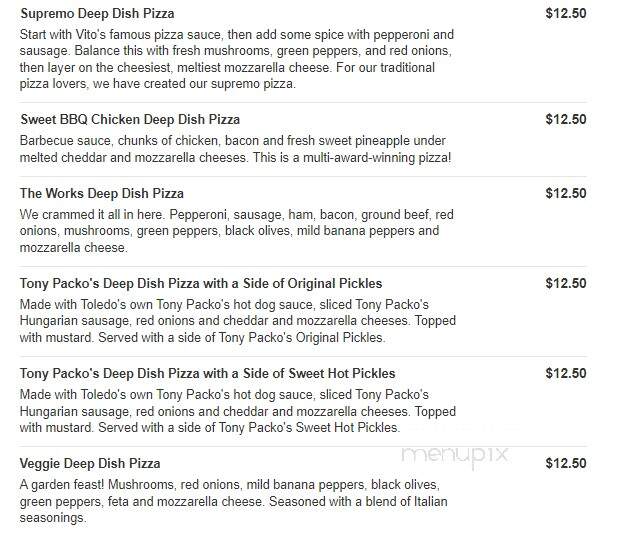The height and width of the screenshot is (537, 634).
Task: Click the Barbecue sauce chicken description text
Action: click(x=235, y=149)
